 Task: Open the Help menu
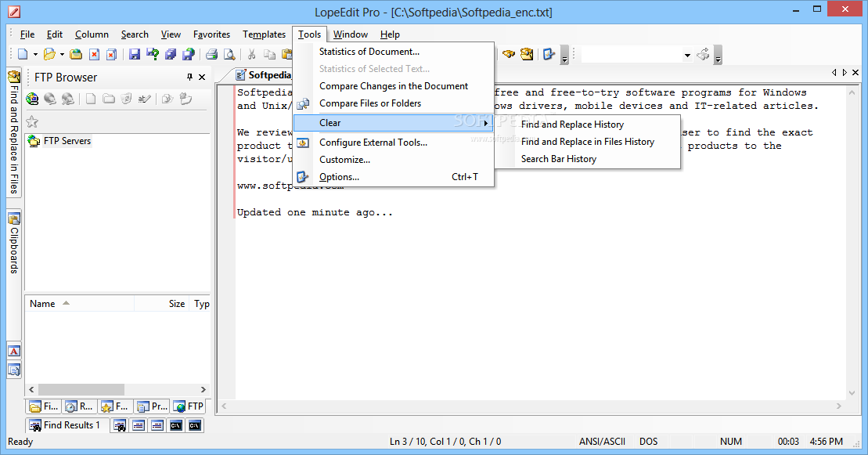[390, 34]
